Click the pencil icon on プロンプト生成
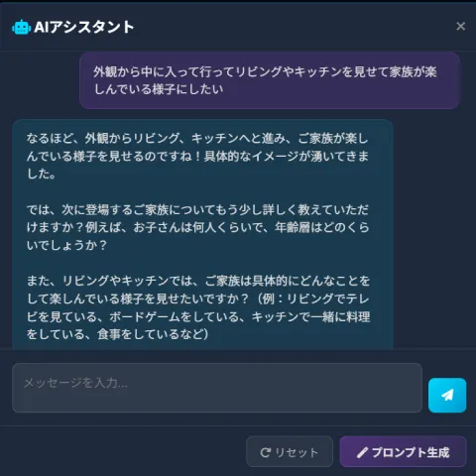The width and height of the screenshot is (476, 476). 362,452
